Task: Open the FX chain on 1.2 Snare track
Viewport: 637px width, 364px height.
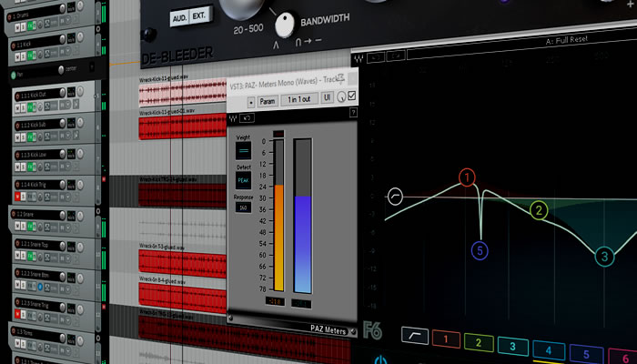Action: (x=30, y=226)
